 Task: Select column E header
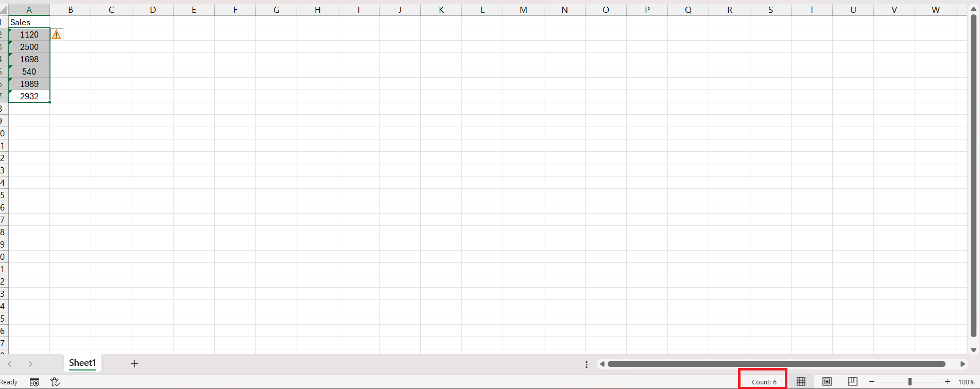pyautogui.click(x=194, y=10)
